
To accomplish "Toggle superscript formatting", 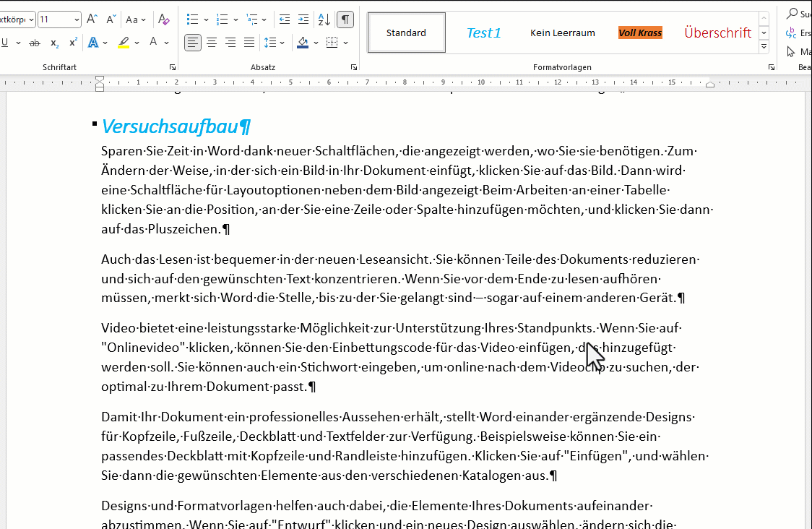I will pos(73,43).
